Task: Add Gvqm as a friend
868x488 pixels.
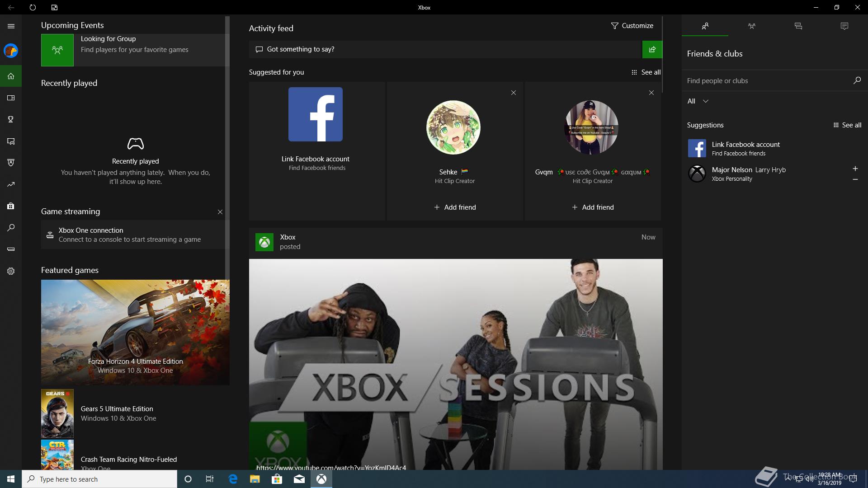Action: coord(593,207)
